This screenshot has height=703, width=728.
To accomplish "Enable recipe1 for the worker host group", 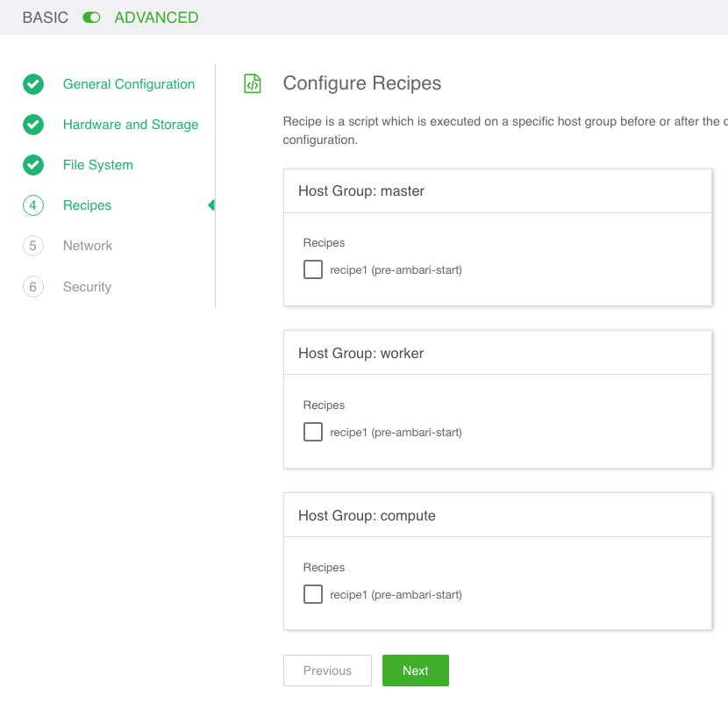I will click(x=313, y=432).
